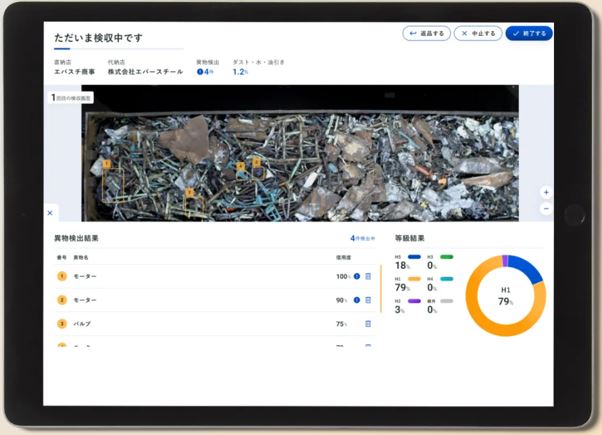
Task: Select row 1 モーター with 100%
Action: tap(215, 276)
